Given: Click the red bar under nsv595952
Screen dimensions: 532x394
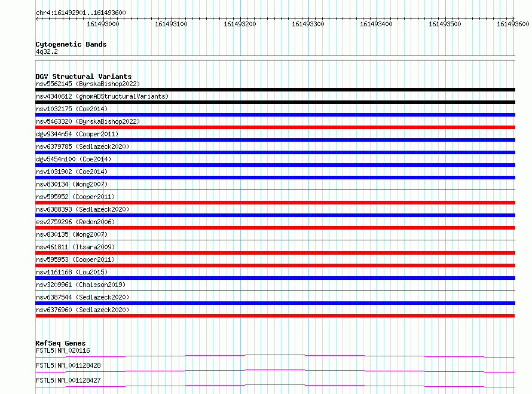Looking at the screenshot, I should (x=275, y=203).
